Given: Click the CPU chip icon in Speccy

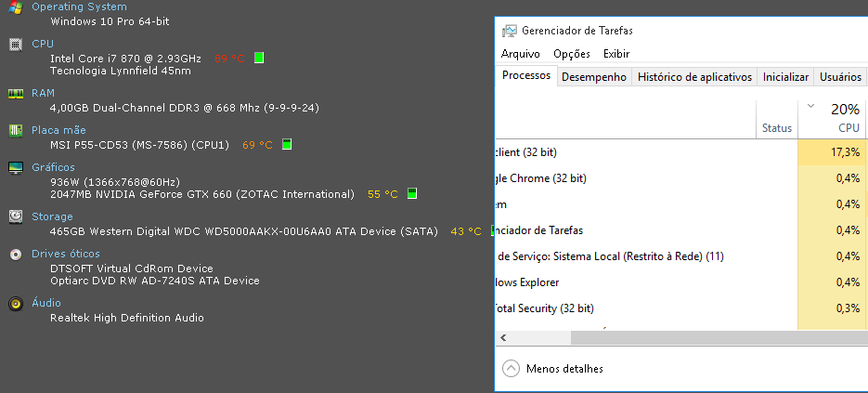Looking at the screenshot, I should pos(16,45).
